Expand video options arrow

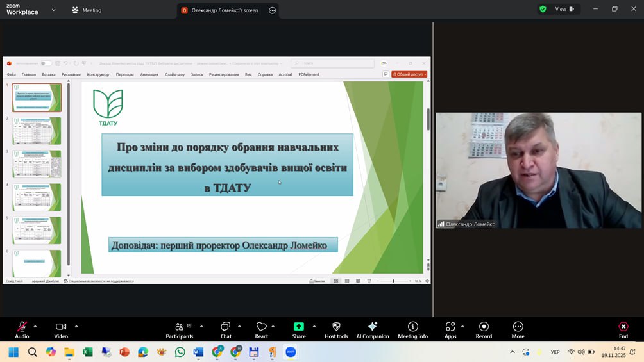tap(76, 327)
